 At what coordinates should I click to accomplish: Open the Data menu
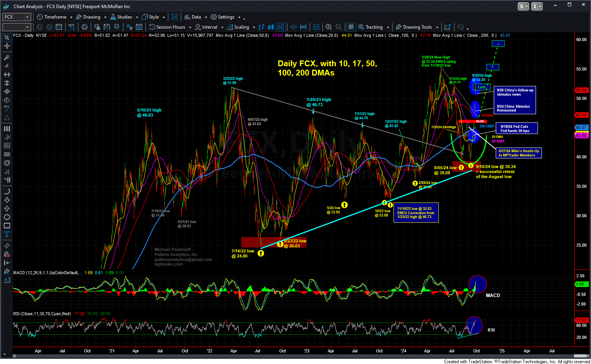193,17
